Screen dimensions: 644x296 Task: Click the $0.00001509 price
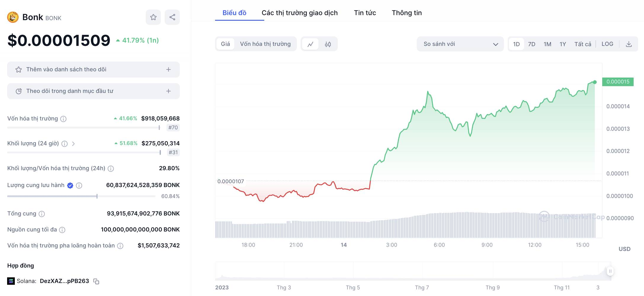59,40
